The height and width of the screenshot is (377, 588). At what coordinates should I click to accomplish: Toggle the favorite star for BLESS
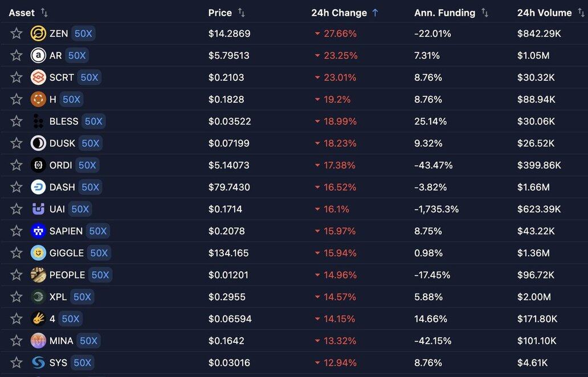click(x=17, y=121)
